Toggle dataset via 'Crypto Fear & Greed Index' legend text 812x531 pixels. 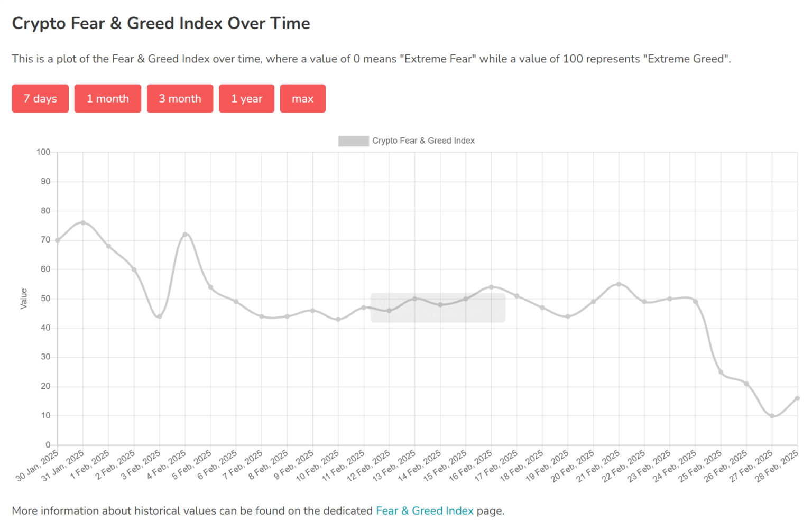click(x=423, y=141)
